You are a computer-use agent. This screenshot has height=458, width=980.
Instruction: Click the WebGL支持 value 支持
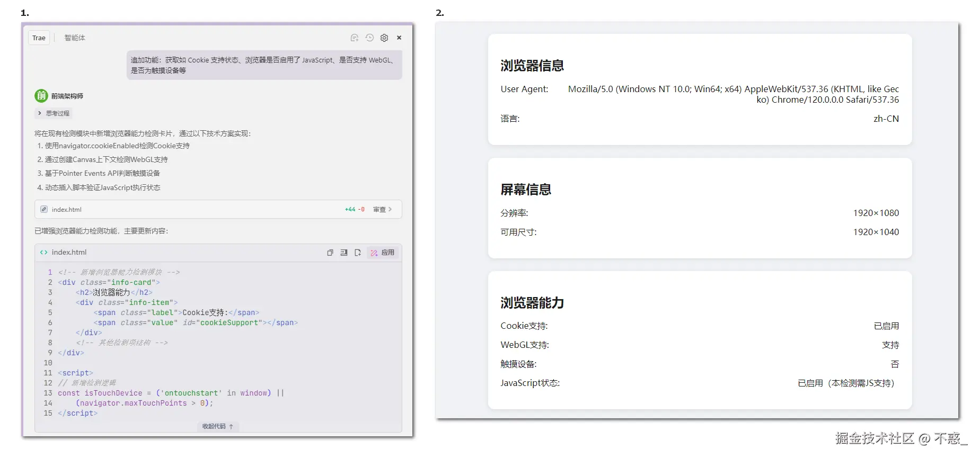(x=890, y=345)
